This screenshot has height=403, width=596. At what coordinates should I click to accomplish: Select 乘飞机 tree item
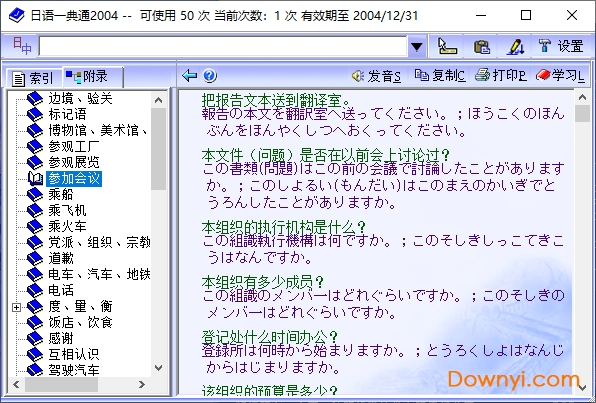point(67,210)
